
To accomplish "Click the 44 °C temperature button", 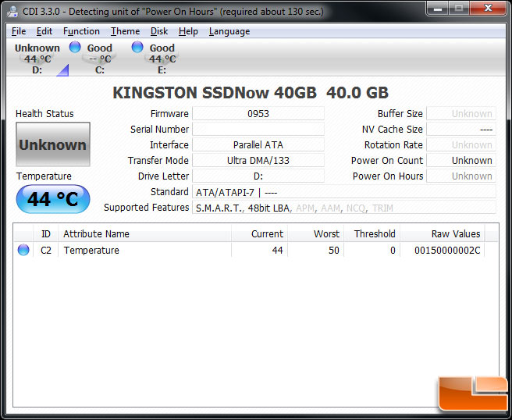I will click(52, 199).
